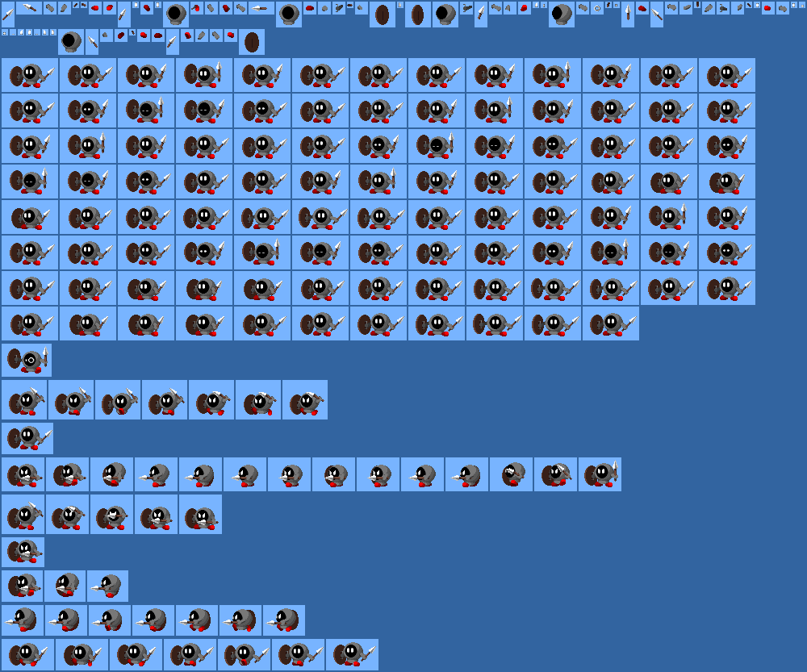Click the first helmet part in the top row
Screen dimensions: 807x672
[x=176, y=15]
